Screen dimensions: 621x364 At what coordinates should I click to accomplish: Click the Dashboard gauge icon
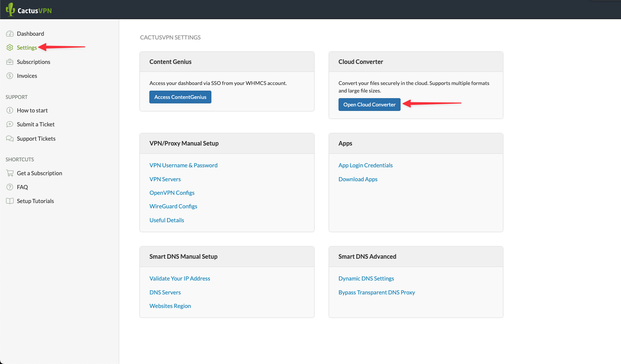pos(10,34)
